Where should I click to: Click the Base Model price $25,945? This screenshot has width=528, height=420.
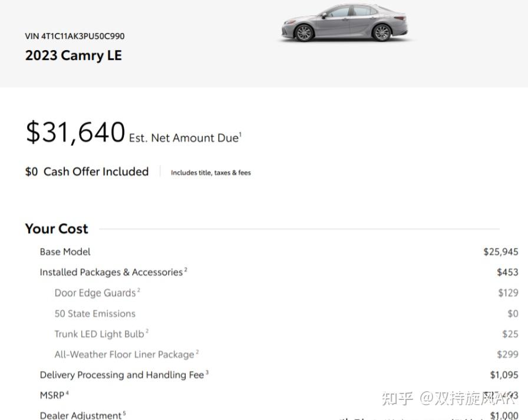click(501, 252)
